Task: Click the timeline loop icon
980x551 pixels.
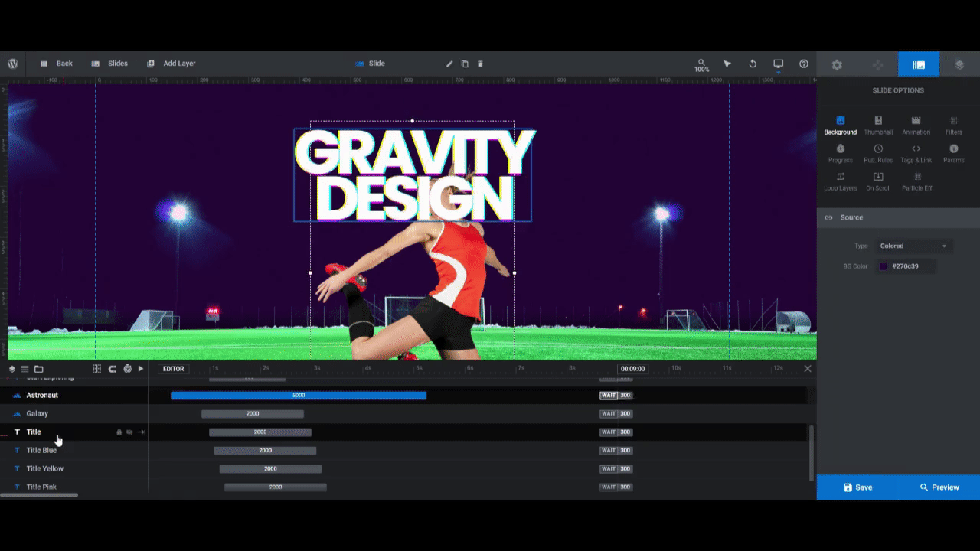Action: [x=113, y=369]
